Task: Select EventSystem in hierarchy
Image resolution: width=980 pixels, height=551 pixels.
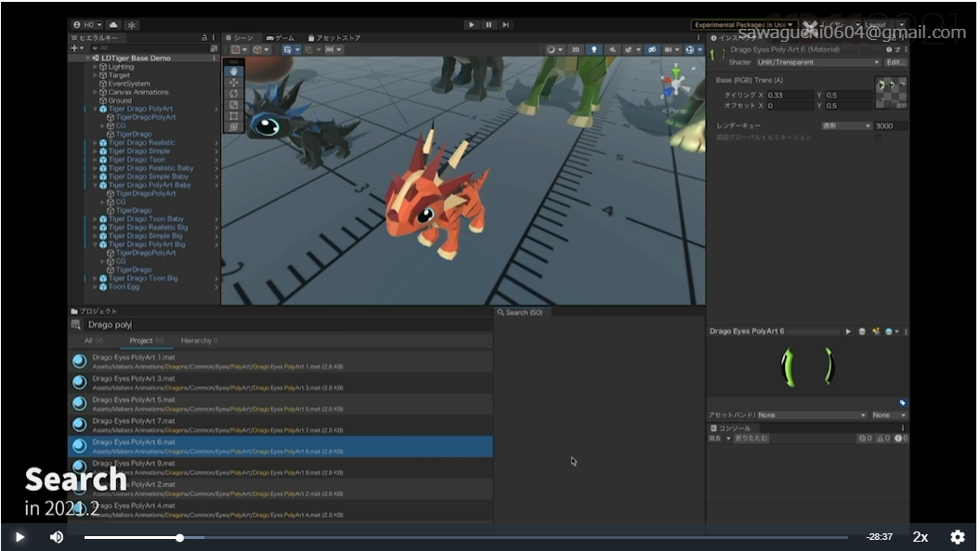Action: [129, 84]
